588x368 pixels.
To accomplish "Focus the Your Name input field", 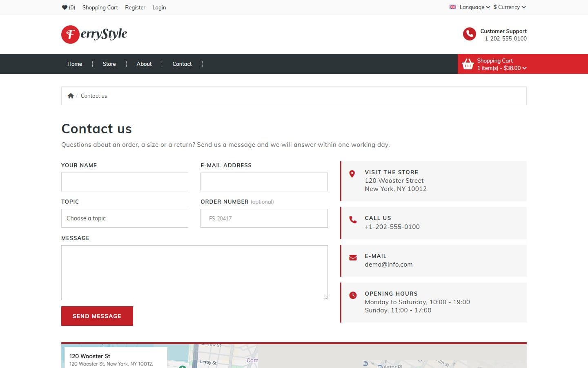I will 125,182.
